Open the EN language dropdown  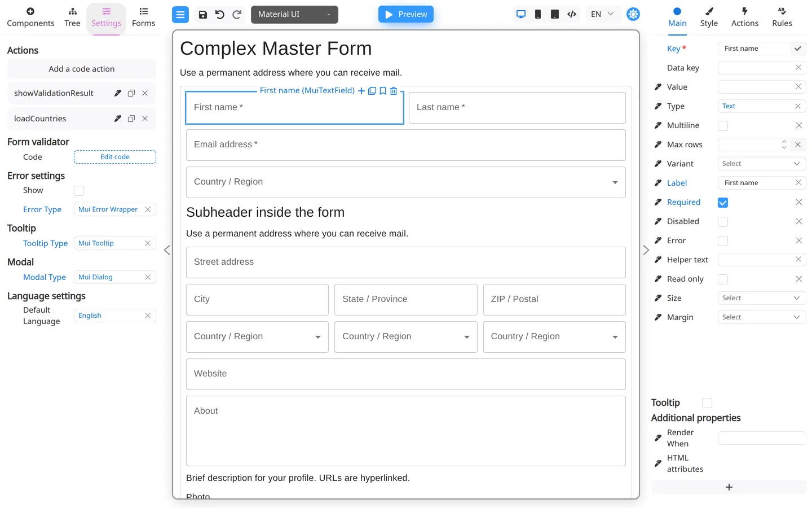point(602,14)
